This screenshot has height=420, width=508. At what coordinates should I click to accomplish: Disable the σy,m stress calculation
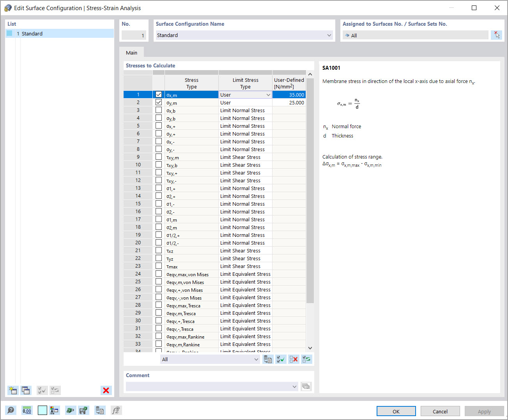(x=159, y=102)
